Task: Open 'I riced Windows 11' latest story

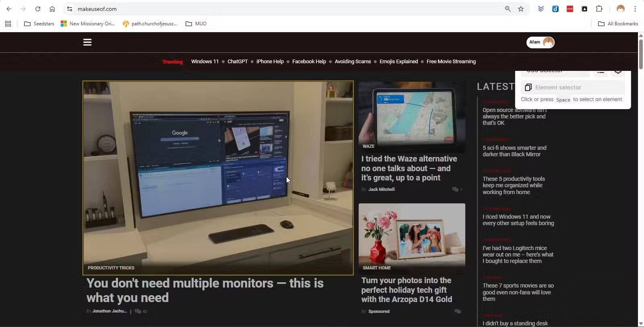Action: coord(518,220)
